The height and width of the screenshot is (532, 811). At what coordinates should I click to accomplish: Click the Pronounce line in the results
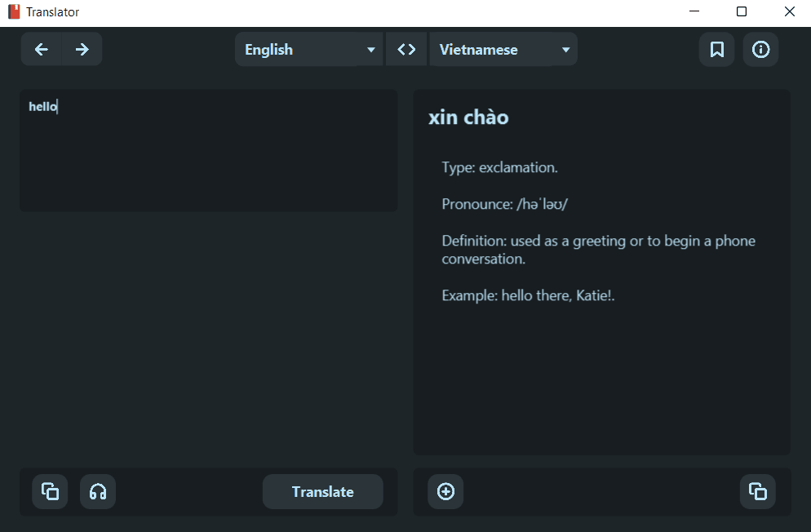(x=504, y=203)
